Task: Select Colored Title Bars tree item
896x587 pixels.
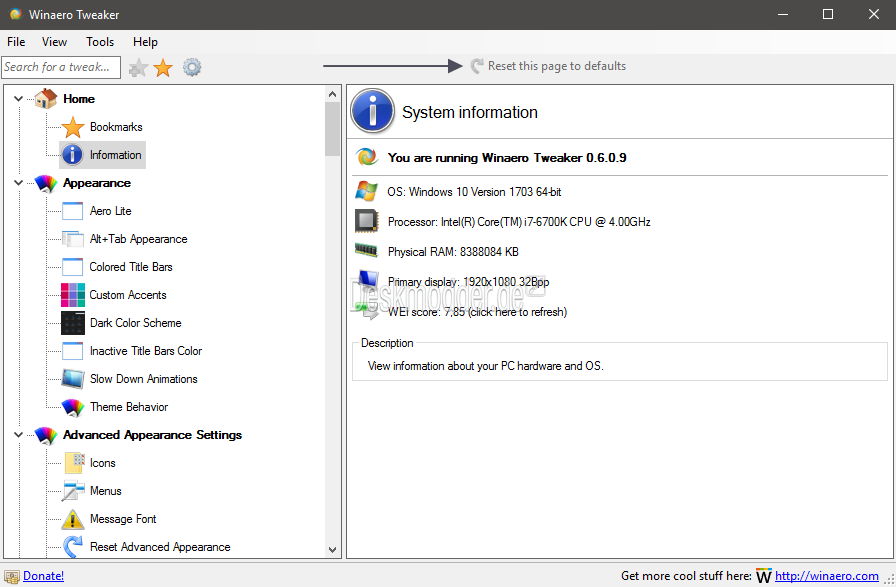Action: click(131, 267)
